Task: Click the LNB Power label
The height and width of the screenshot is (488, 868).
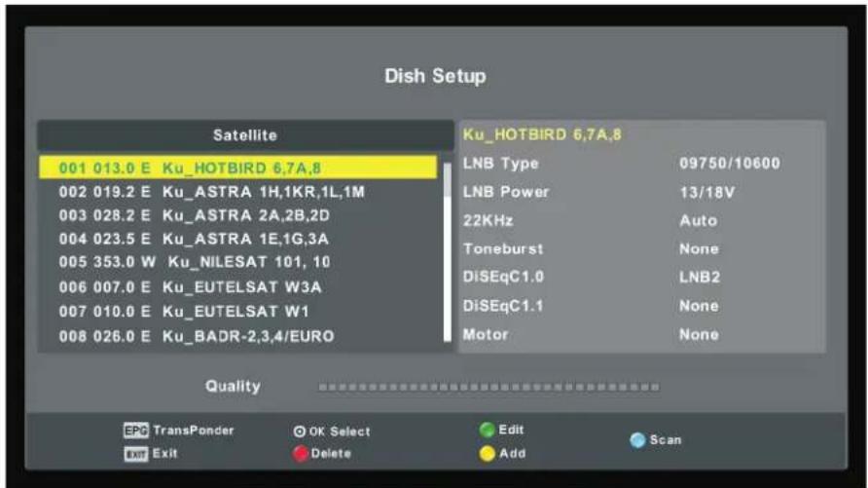Action: (x=506, y=192)
